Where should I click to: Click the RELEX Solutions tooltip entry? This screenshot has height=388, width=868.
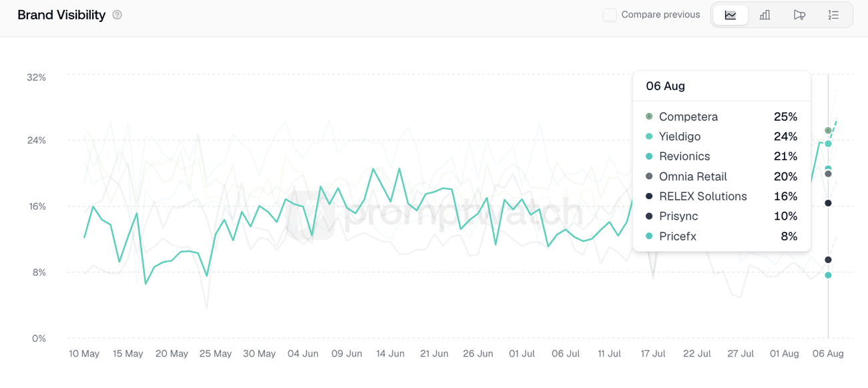click(x=721, y=196)
